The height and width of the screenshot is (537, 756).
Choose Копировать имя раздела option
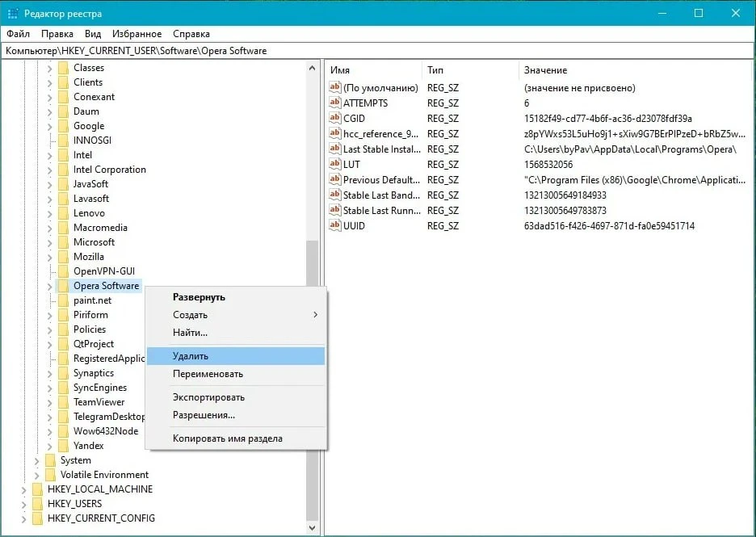point(236,438)
